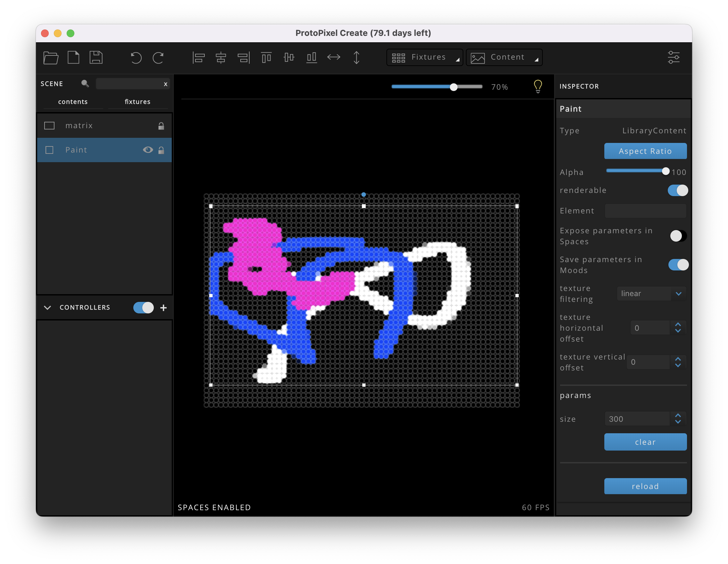The width and height of the screenshot is (728, 564).
Task: Align selected objects to bottom edge
Action: tap(311, 58)
